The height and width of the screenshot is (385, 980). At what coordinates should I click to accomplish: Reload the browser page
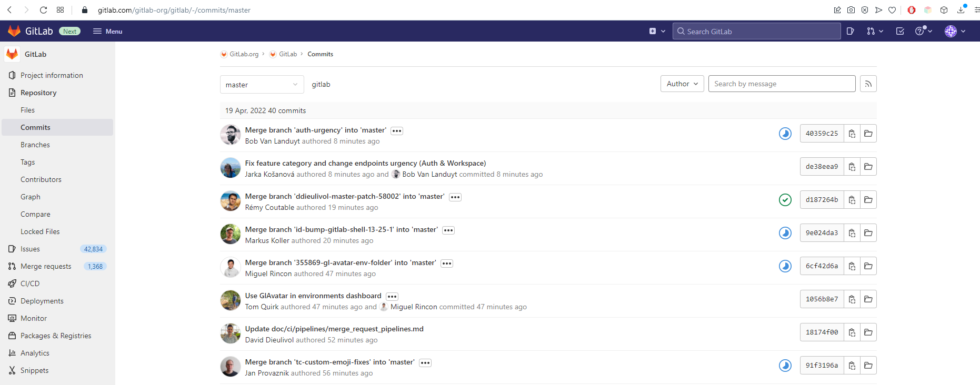(44, 10)
